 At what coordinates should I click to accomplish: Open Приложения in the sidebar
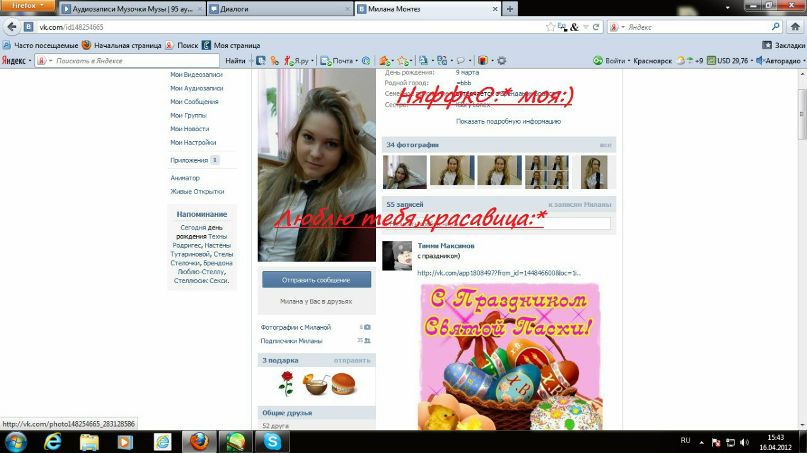(x=189, y=160)
